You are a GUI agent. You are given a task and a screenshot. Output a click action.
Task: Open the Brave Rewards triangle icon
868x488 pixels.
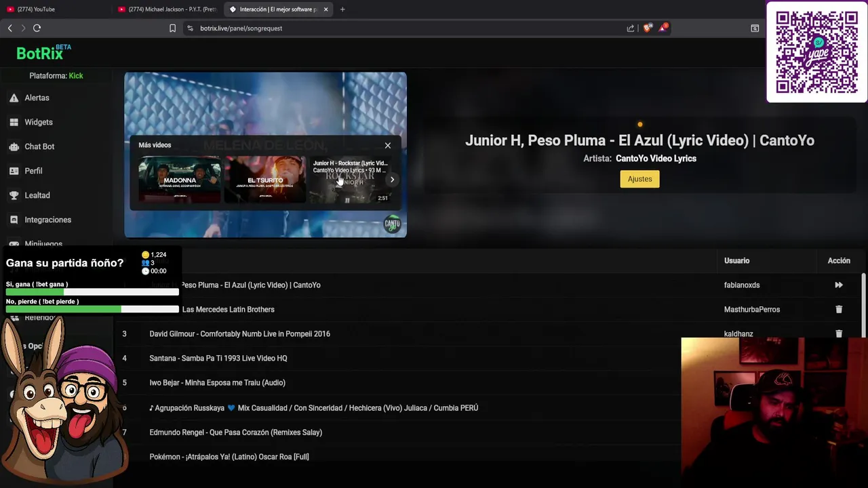pyautogui.click(x=663, y=28)
